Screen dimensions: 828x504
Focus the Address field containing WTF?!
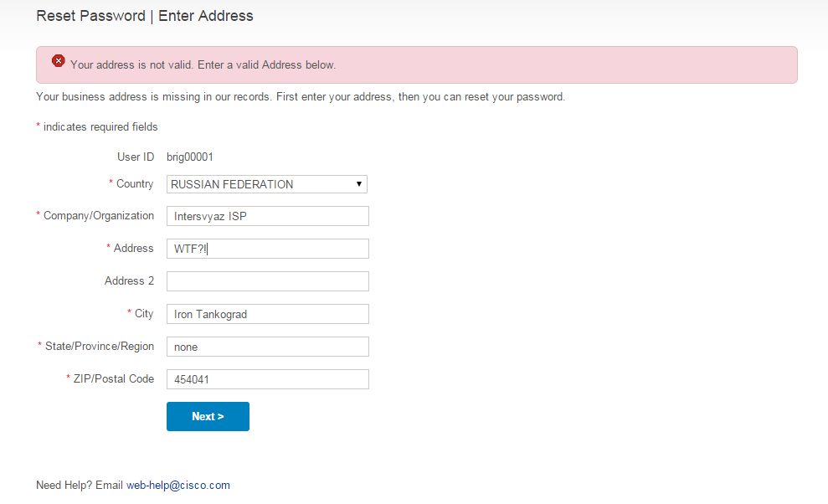pos(268,249)
